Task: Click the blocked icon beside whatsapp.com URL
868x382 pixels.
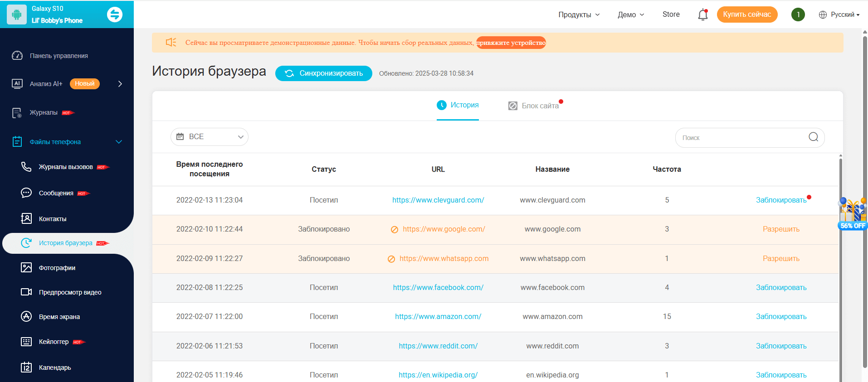Action: pos(391,259)
